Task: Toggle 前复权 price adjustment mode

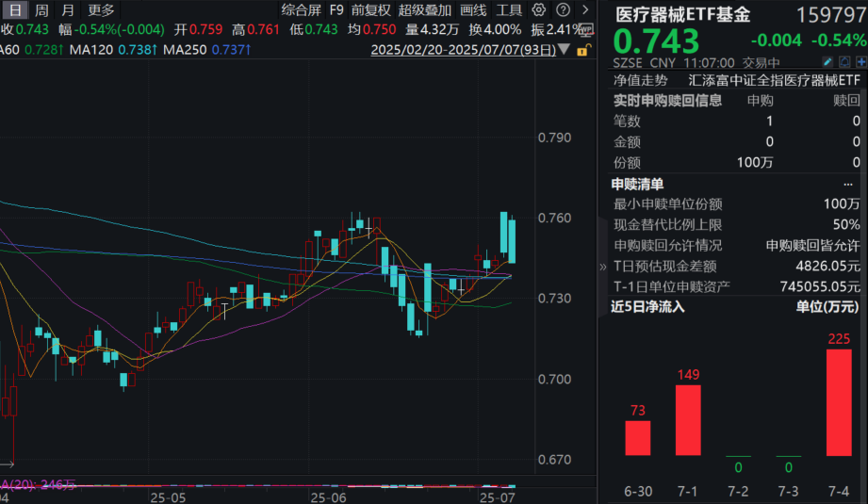Action: 370,10
